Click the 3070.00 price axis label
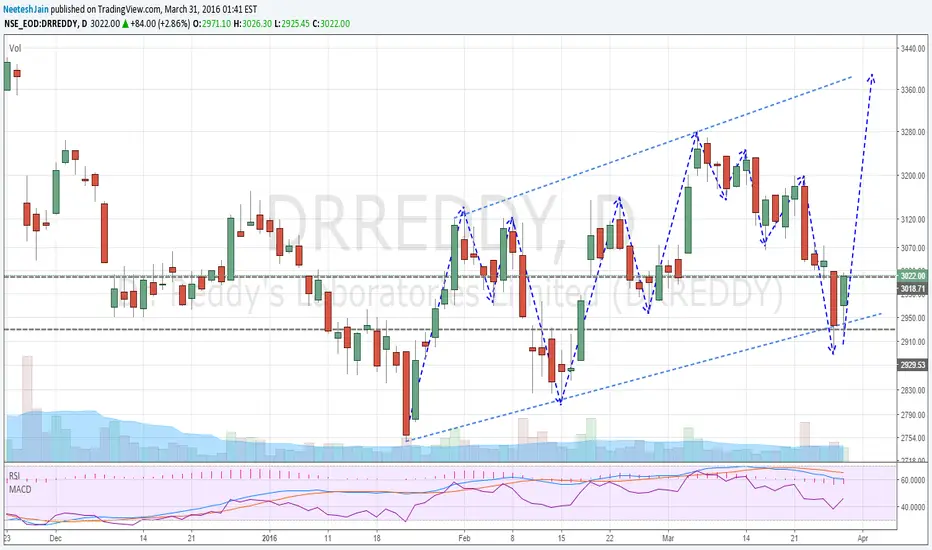932x550 pixels. point(913,248)
